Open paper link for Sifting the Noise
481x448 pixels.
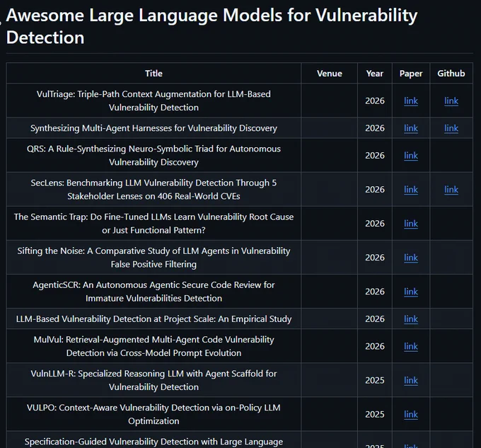pos(411,258)
